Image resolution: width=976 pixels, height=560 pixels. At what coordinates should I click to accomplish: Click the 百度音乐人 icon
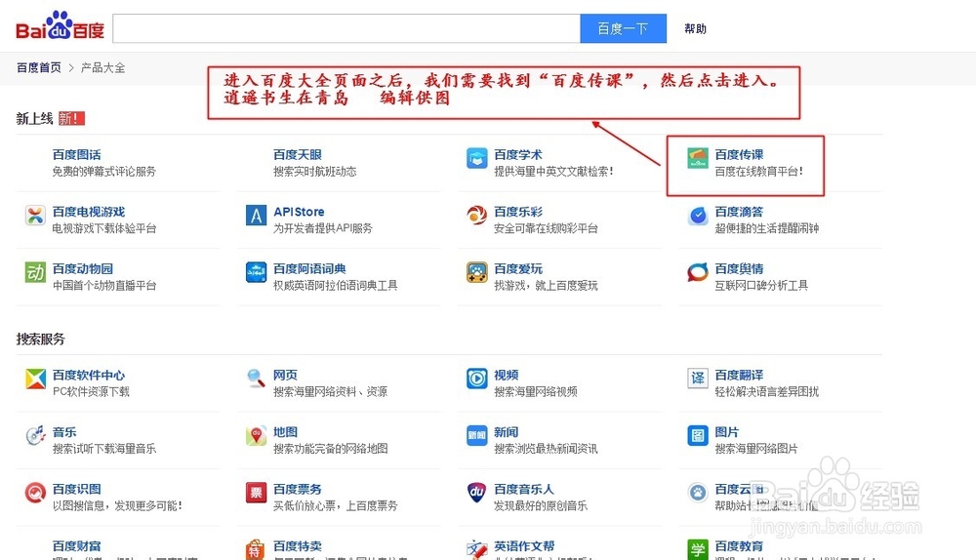[x=477, y=493]
